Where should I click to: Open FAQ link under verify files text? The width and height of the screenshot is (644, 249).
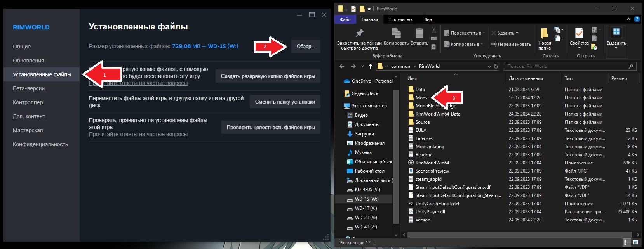[x=138, y=134]
